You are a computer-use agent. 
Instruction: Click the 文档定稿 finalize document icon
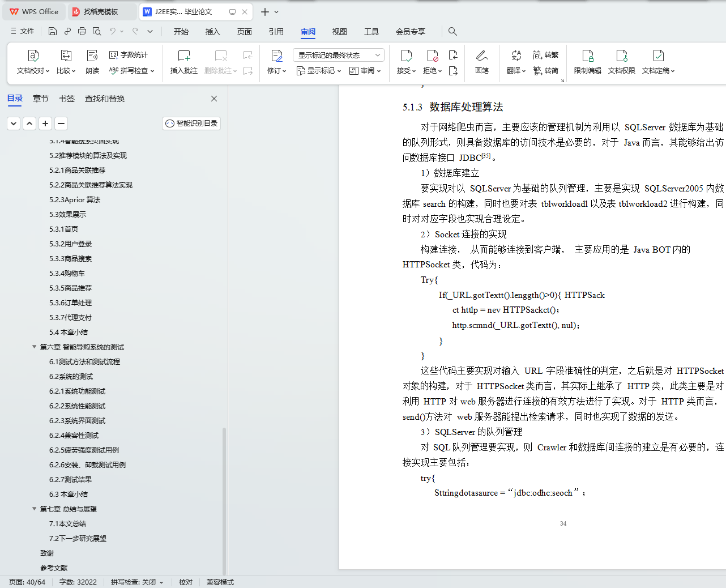658,56
